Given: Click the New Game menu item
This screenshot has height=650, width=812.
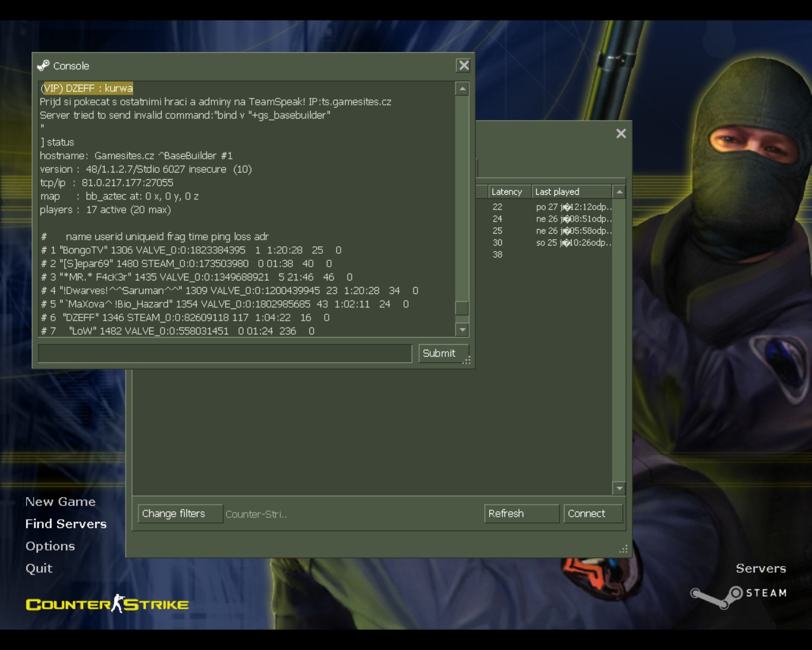Looking at the screenshot, I should pos(60,501).
